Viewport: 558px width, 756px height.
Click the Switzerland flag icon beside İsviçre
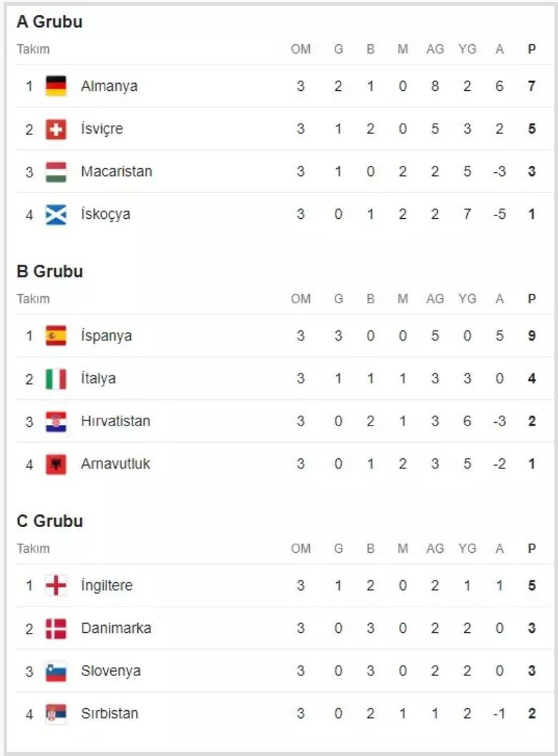point(56,129)
